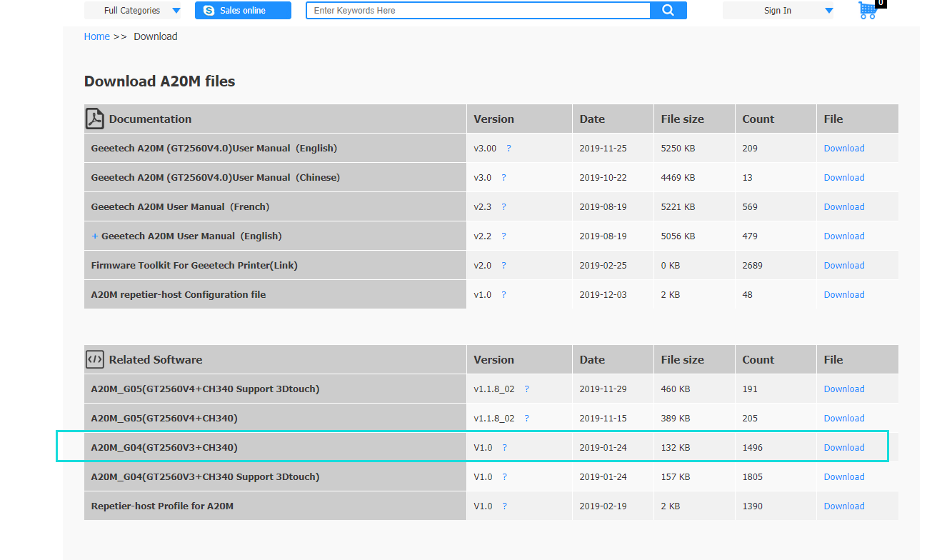The height and width of the screenshot is (560, 942).
Task: Go to the Home breadcrumb link
Action: coord(97,36)
